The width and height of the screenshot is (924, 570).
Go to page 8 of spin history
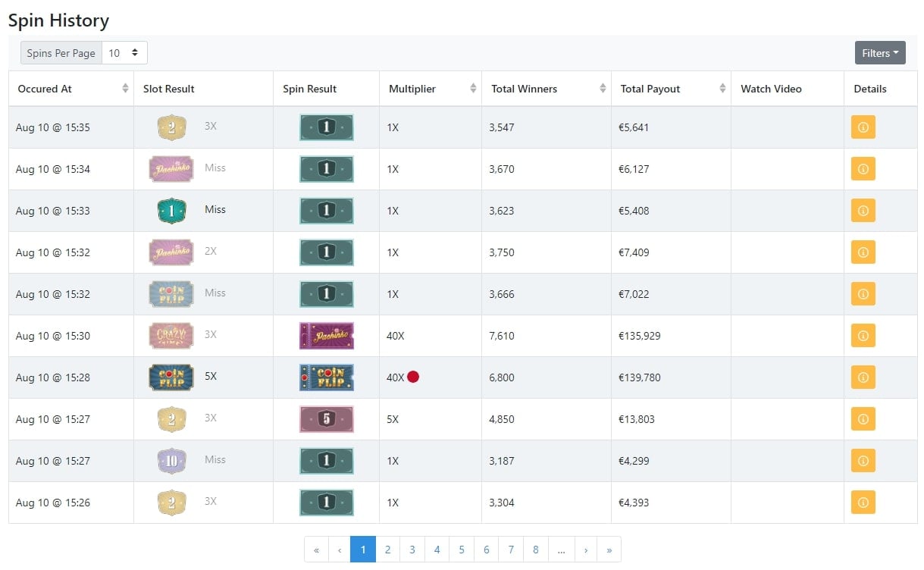click(536, 550)
